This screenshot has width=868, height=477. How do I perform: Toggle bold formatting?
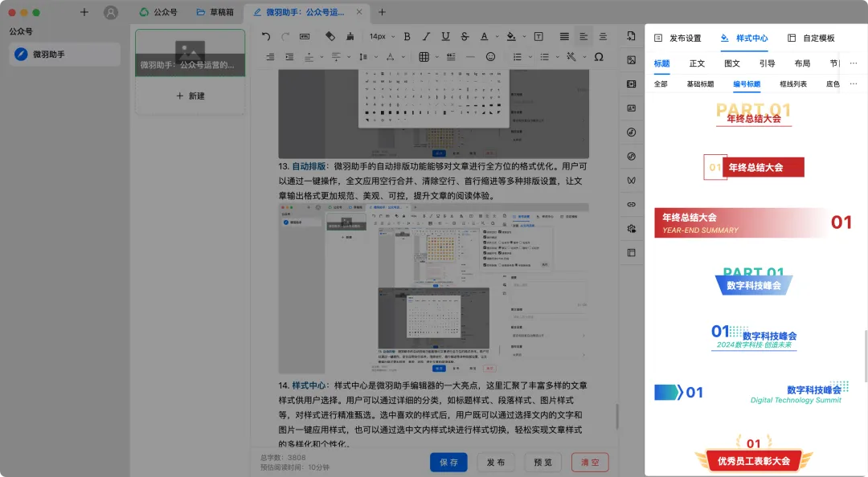click(407, 36)
